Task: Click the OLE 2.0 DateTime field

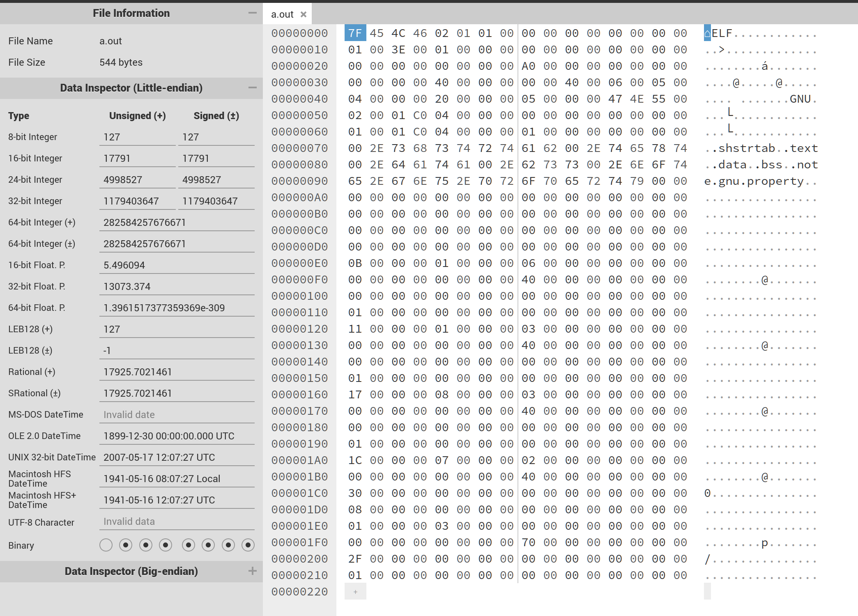Action: pyautogui.click(x=177, y=436)
